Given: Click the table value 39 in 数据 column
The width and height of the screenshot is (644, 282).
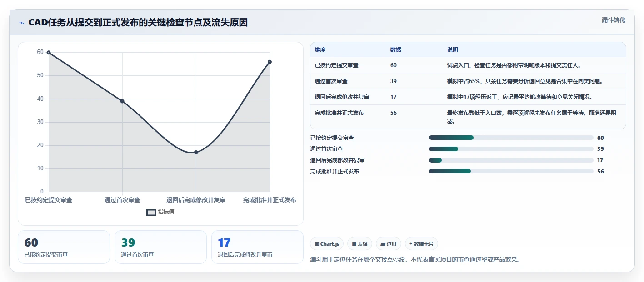Looking at the screenshot, I should [394, 81].
